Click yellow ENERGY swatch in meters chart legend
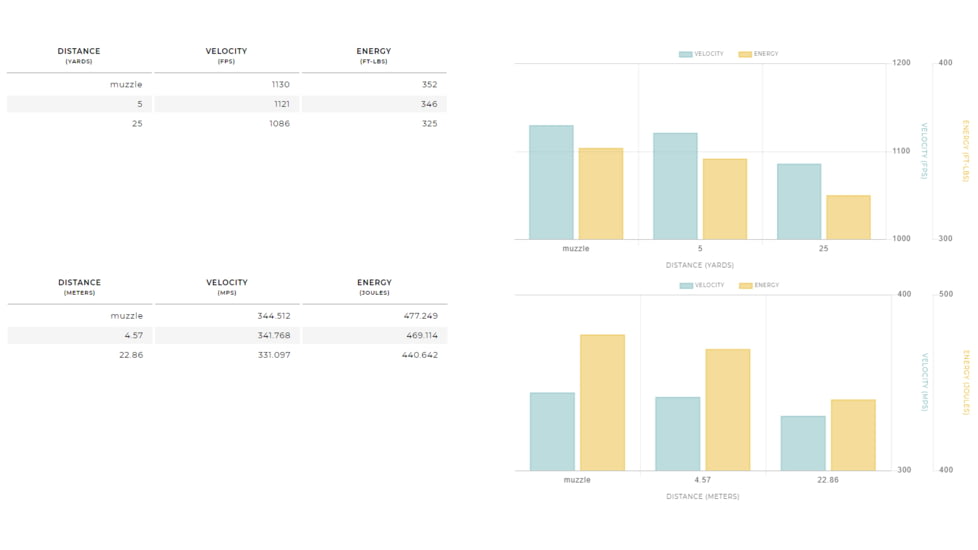 745,286
